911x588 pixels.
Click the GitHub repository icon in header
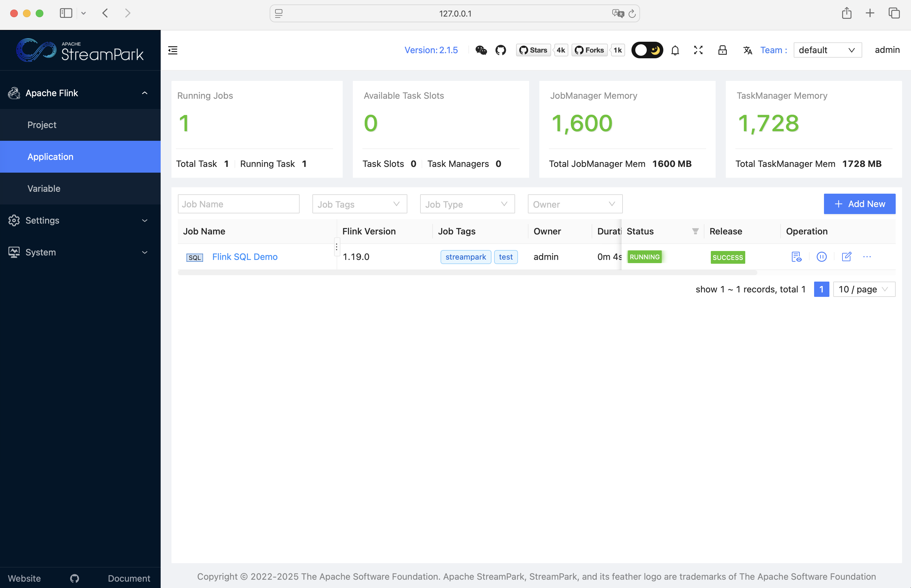[500, 50]
